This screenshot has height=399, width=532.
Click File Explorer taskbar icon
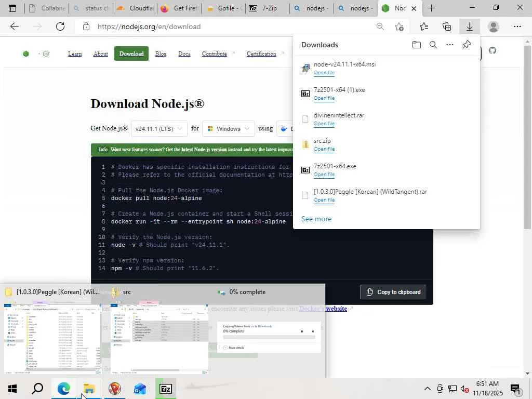click(89, 389)
